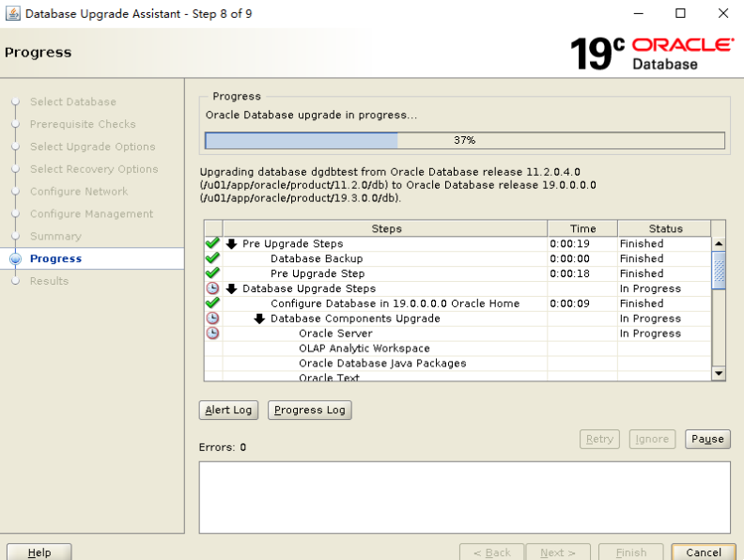
Task: Select the Select Recovery Options step
Action: point(94,169)
